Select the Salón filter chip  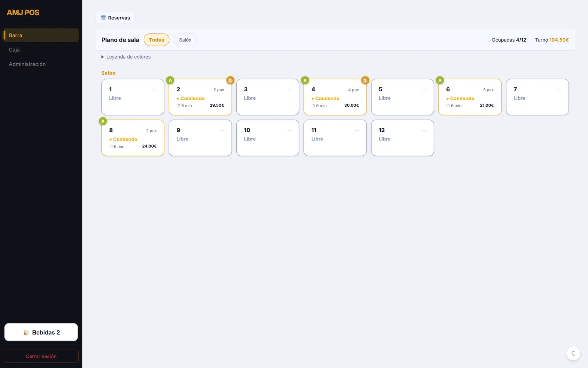185,40
